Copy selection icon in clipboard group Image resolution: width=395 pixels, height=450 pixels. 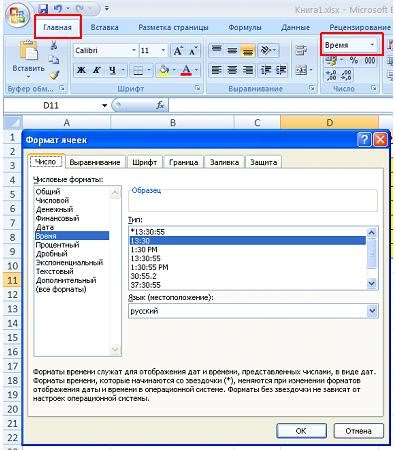(54, 60)
